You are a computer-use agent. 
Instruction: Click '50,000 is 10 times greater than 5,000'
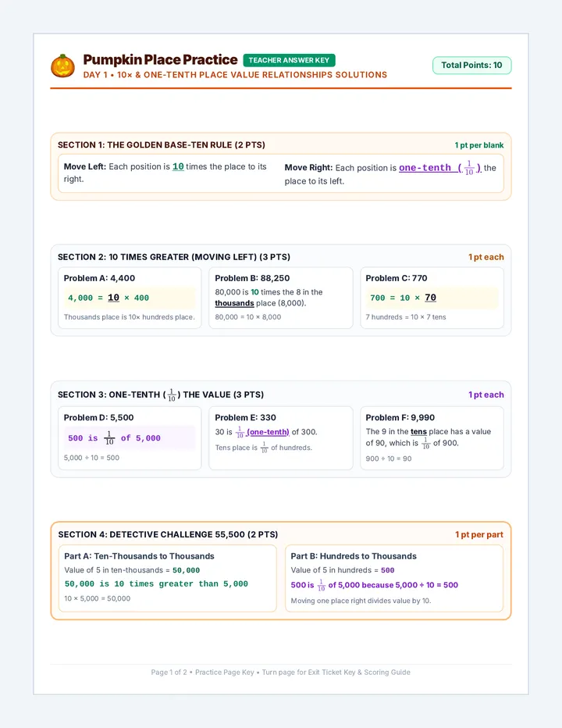tap(156, 583)
